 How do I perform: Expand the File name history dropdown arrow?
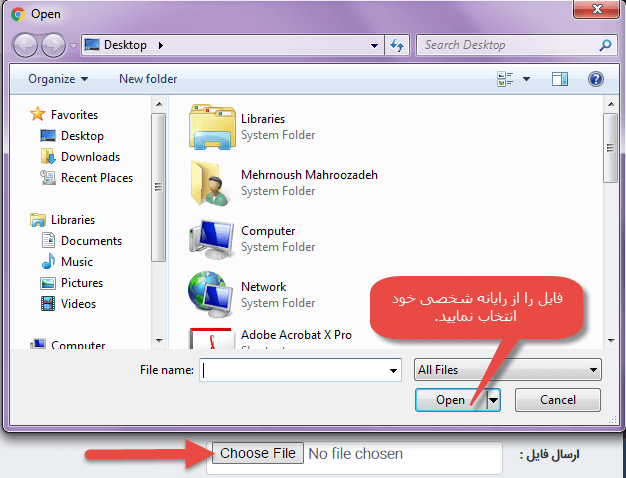click(x=393, y=370)
